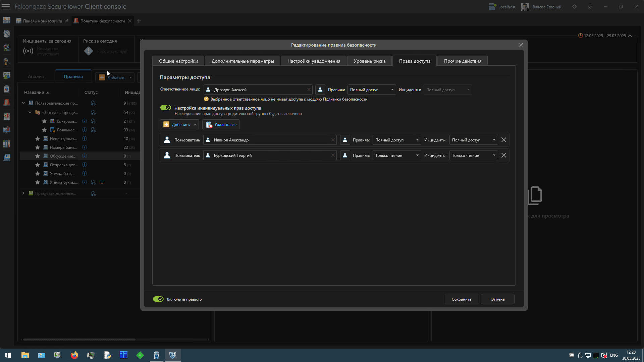This screenshot has height=362, width=644.
Task: Expand the Предустановленные... tree node
Action: (23, 193)
